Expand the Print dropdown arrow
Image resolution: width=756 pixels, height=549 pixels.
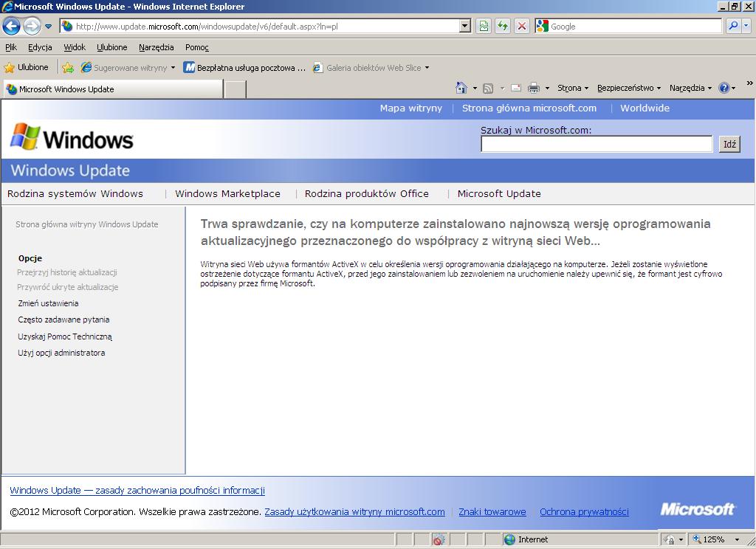pyautogui.click(x=547, y=89)
